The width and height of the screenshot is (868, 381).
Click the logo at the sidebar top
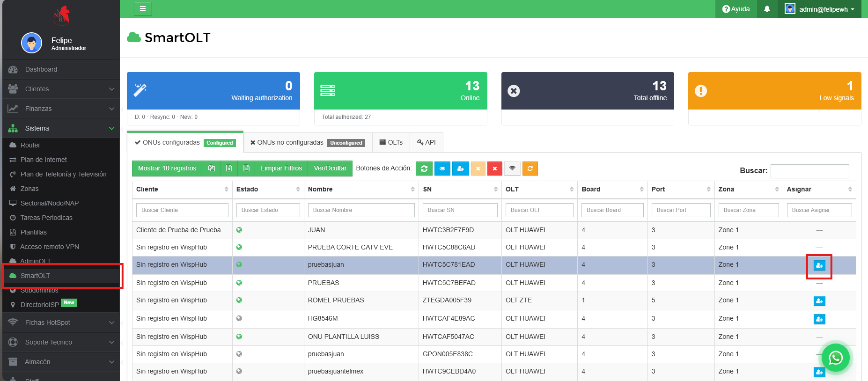tap(61, 15)
